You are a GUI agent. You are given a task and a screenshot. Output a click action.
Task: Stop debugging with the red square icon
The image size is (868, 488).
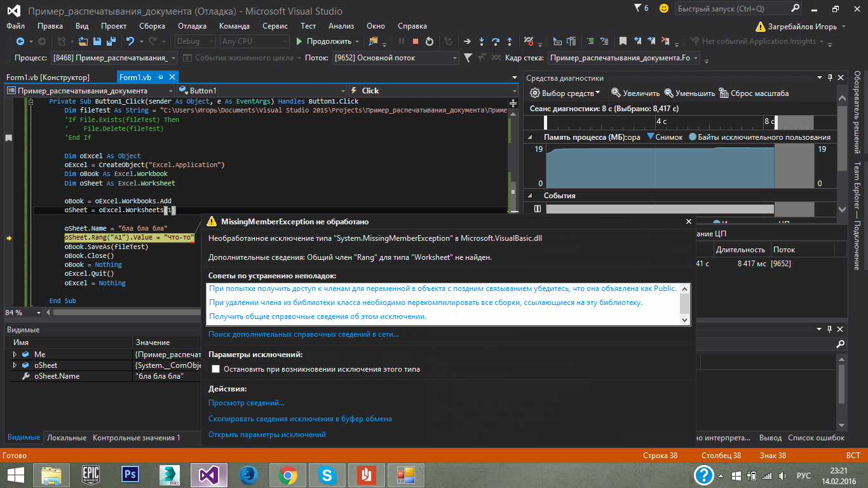pos(416,41)
